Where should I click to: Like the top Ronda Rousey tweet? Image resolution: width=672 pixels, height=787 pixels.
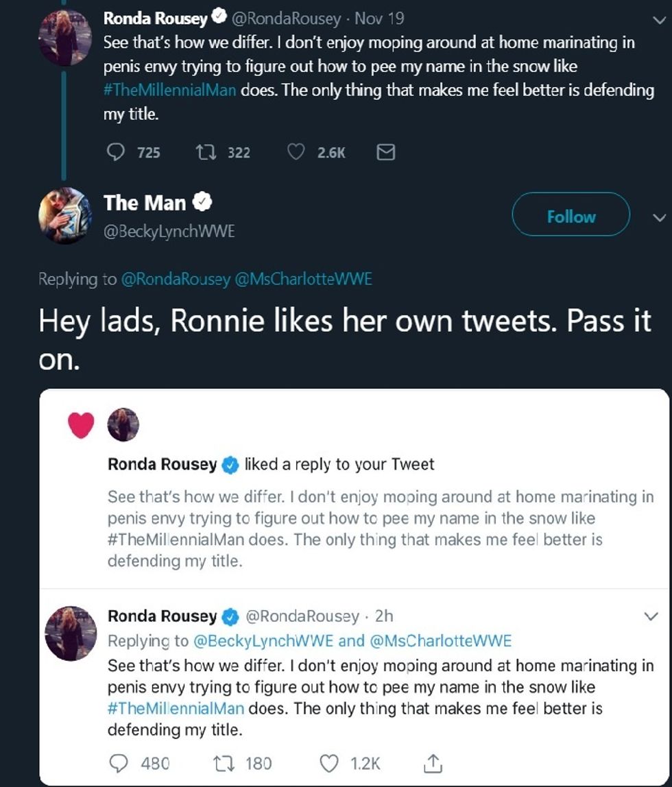[296, 152]
